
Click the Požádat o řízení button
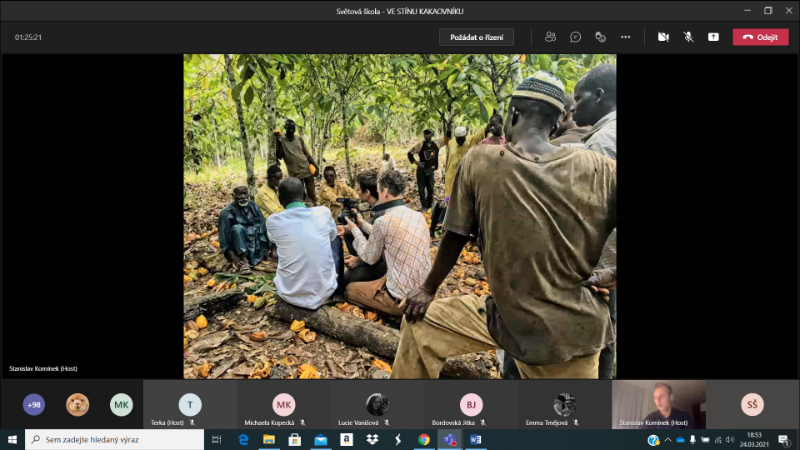476,37
